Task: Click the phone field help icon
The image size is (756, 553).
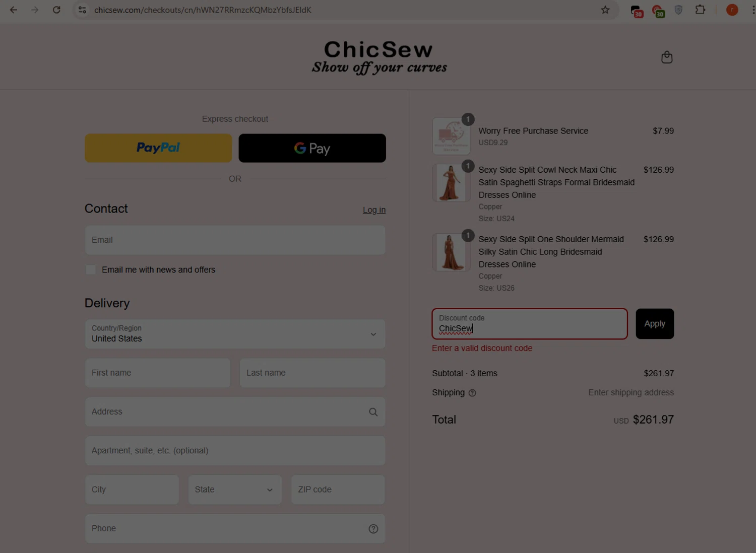Action: click(373, 529)
